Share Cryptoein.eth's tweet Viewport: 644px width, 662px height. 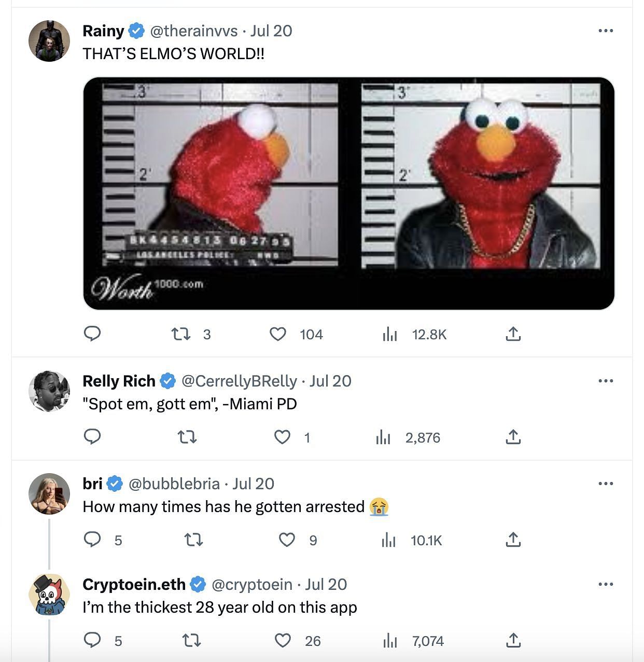pos(513,640)
